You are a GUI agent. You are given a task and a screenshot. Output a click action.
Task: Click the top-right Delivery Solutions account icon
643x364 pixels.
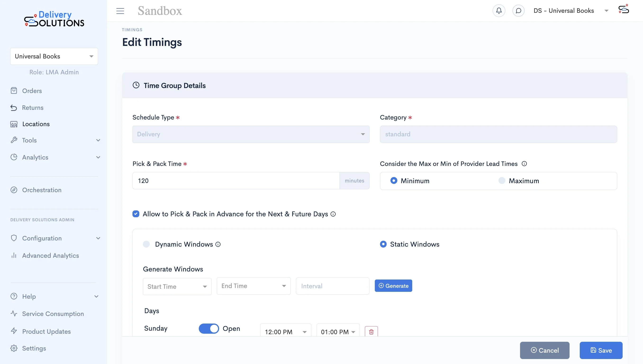tap(624, 9)
